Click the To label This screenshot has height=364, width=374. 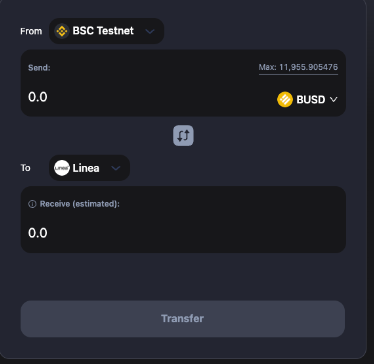point(25,168)
